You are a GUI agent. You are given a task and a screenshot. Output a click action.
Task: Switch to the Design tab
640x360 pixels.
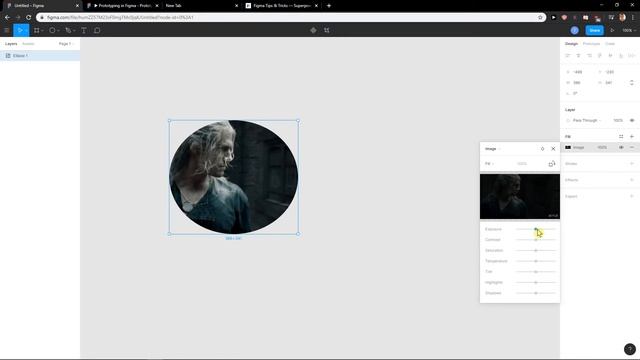(x=571, y=44)
